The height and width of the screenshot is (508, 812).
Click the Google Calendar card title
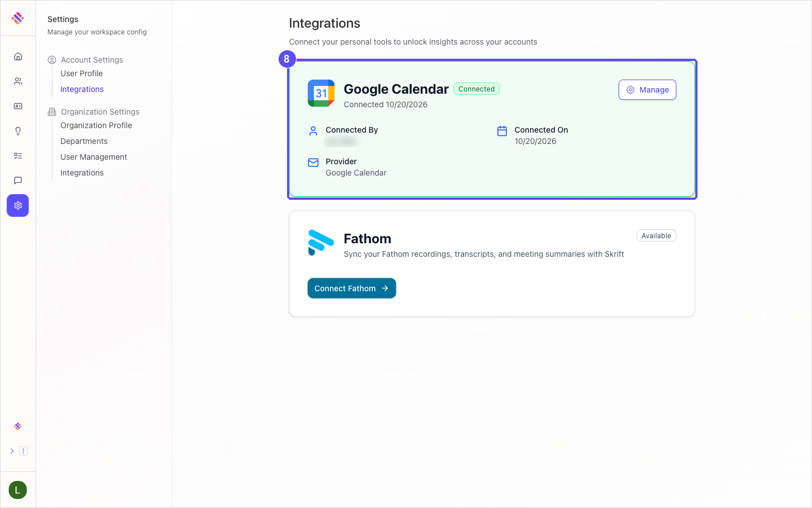pos(396,89)
